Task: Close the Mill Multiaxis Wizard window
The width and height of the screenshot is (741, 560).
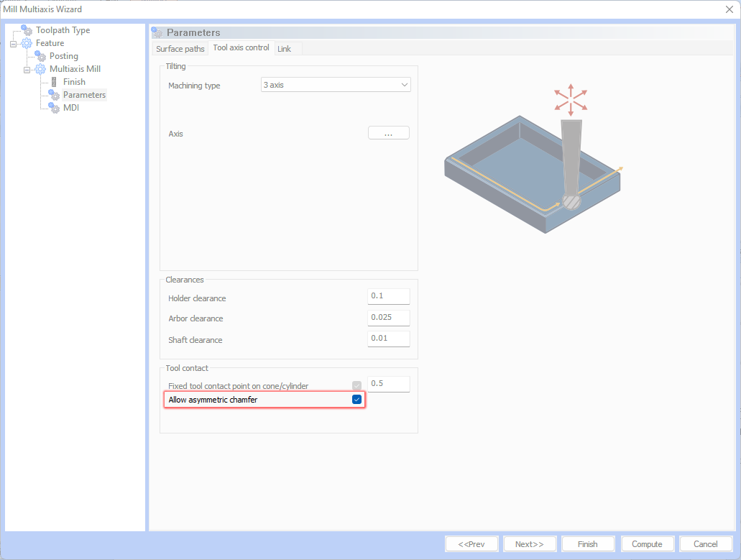Action: coord(730,9)
